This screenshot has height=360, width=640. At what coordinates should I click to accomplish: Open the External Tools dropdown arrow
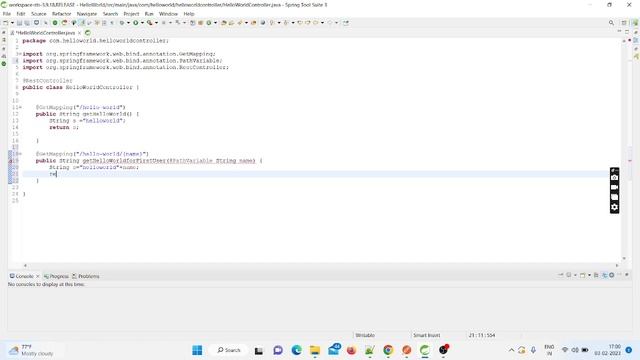coord(156,23)
